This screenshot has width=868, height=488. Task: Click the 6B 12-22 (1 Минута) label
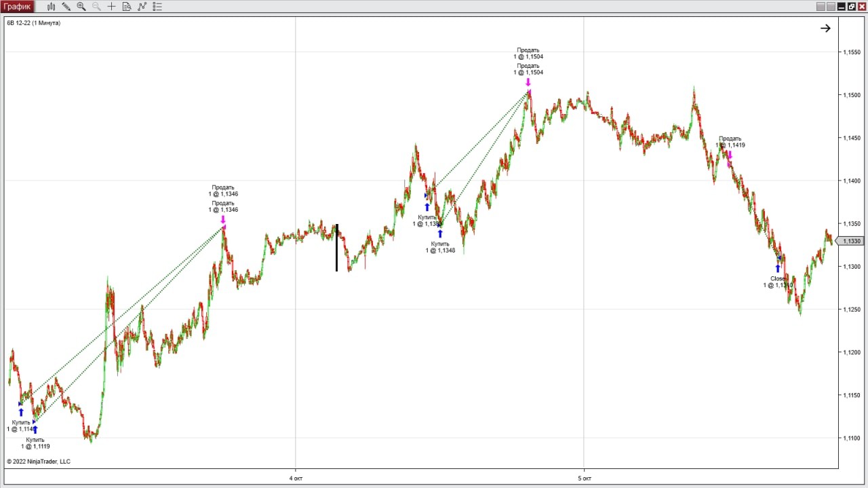tap(34, 23)
